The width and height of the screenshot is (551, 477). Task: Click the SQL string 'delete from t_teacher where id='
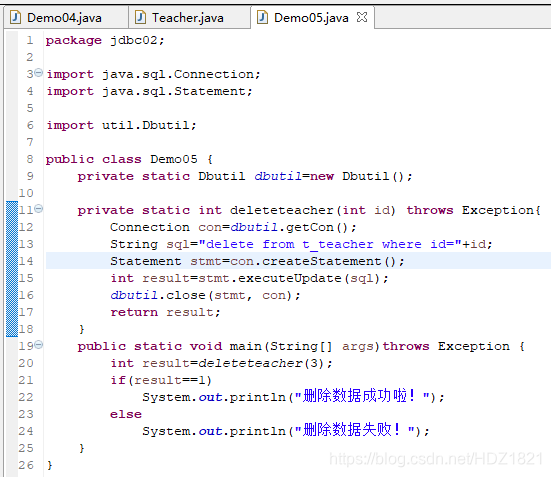pyautogui.click(x=330, y=244)
